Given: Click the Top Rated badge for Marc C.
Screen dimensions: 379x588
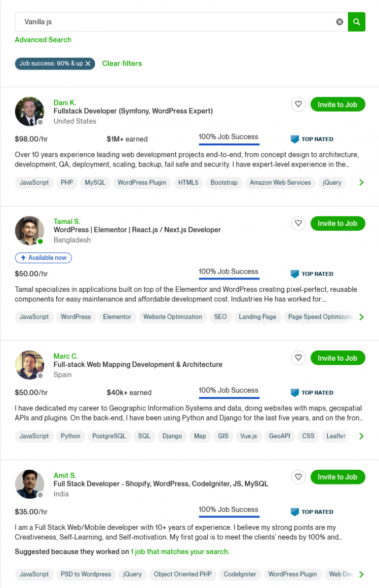Looking at the screenshot, I should pyautogui.click(x=312, y=393).
